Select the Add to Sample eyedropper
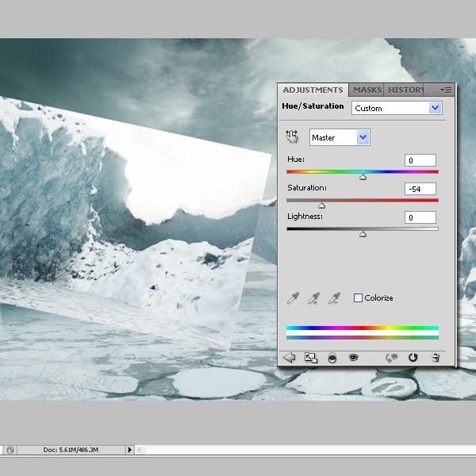Screen dimensions: 476x476 tap(313, 298)
